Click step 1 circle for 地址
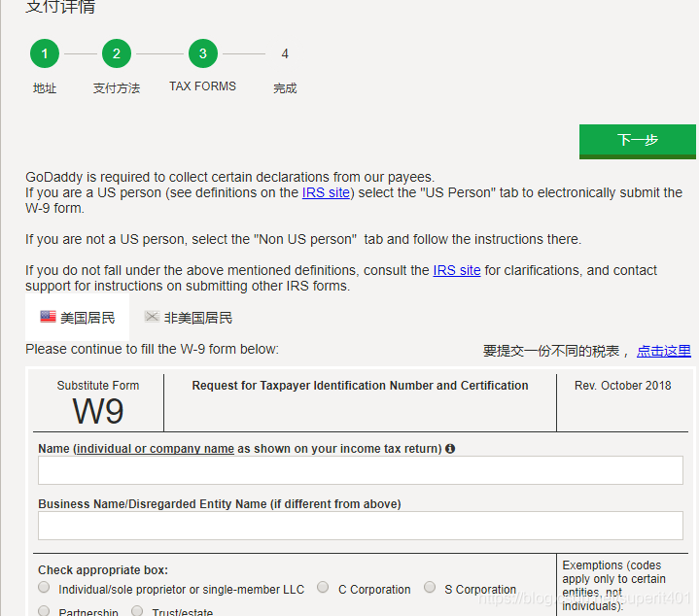This screenshot has height=616, width=699. (45, 53)
